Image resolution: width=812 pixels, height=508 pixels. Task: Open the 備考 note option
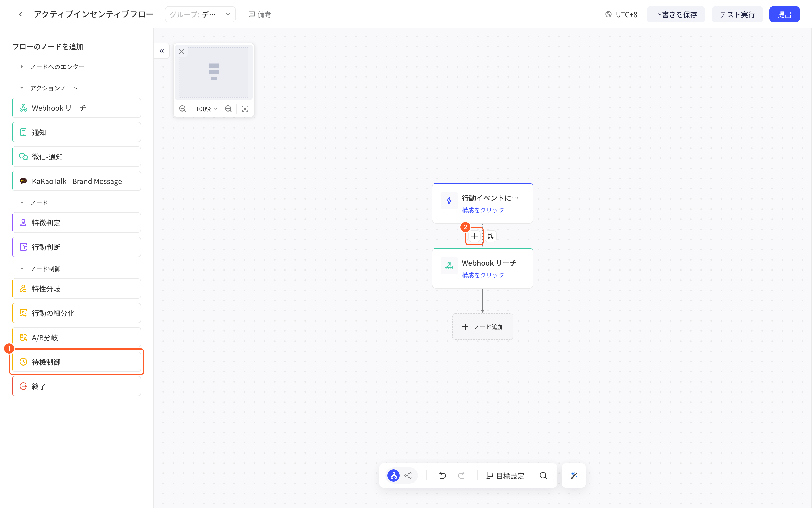click(x=260, y=14)
